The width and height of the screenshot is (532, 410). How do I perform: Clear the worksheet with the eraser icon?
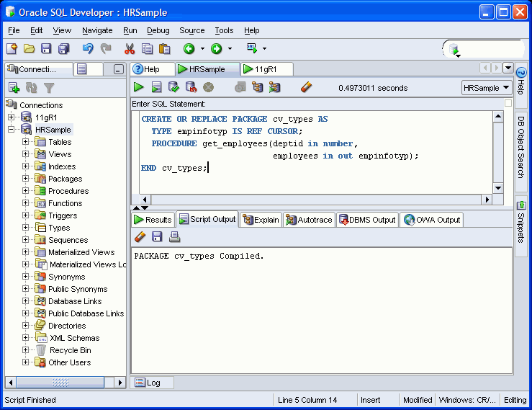(306, 87)
